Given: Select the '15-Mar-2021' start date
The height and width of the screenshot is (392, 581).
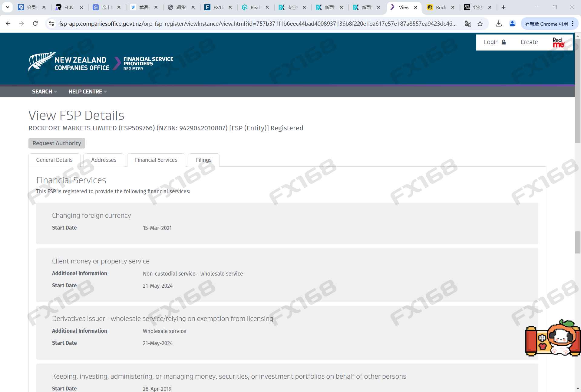Looking at the screenshot, I should (157, 228).
